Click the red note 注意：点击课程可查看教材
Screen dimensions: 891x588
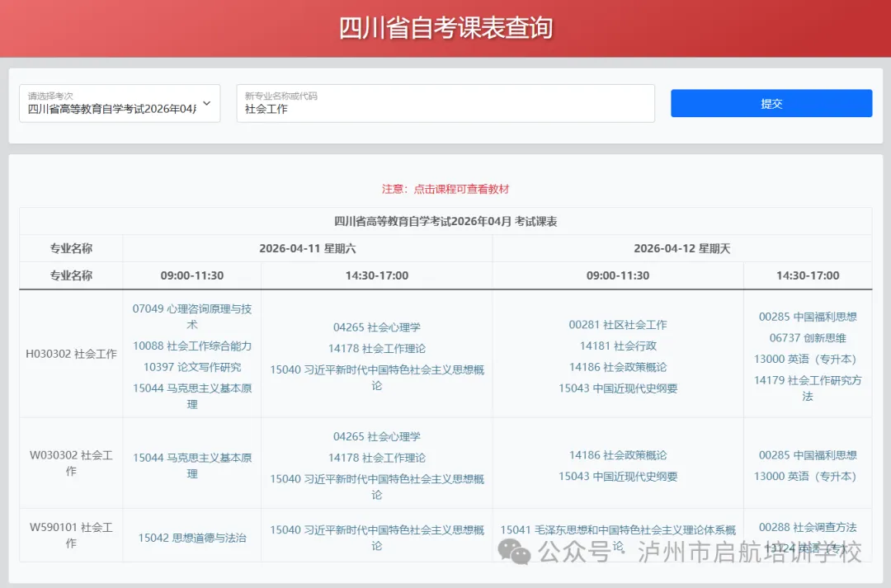(x=445, y=189)
